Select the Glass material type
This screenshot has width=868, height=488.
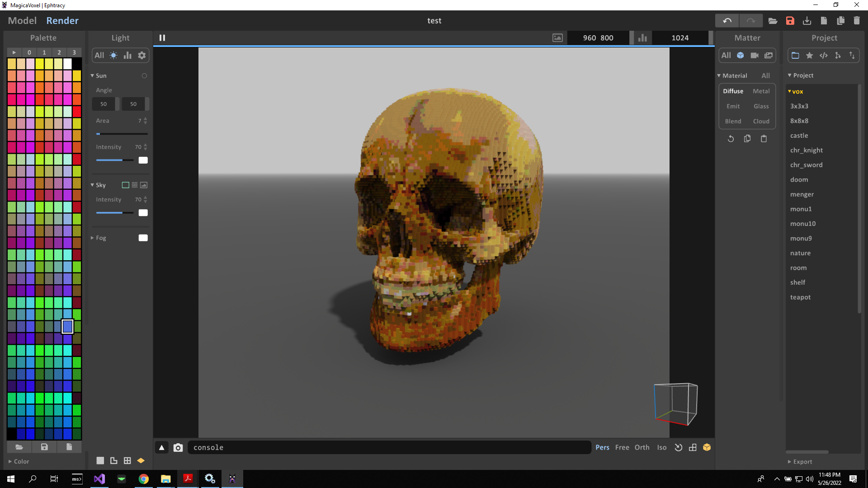tap(761, 106)
